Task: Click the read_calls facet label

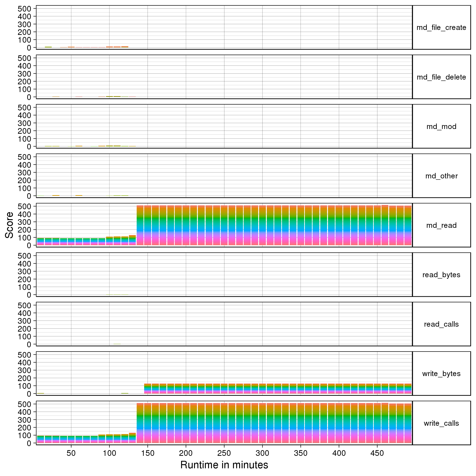Action: (x=441, y=324)
